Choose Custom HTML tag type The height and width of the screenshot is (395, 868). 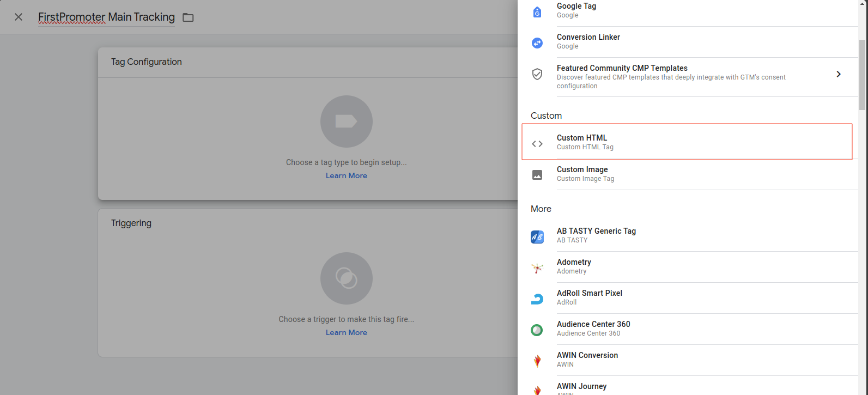point(687,142)
